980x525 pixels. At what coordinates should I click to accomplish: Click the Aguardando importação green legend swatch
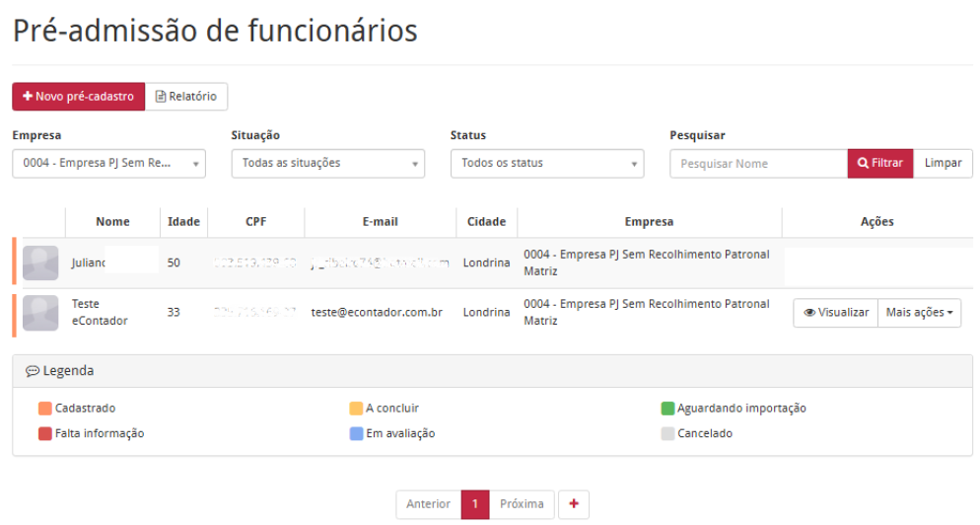point(667,409)
